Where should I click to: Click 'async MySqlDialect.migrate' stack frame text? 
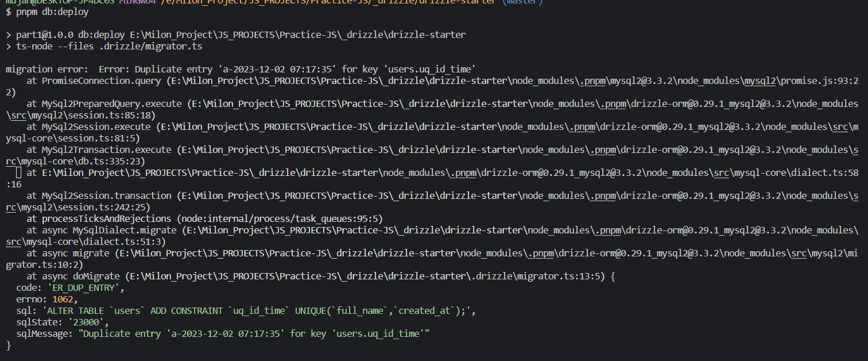[x=109, y=230]
